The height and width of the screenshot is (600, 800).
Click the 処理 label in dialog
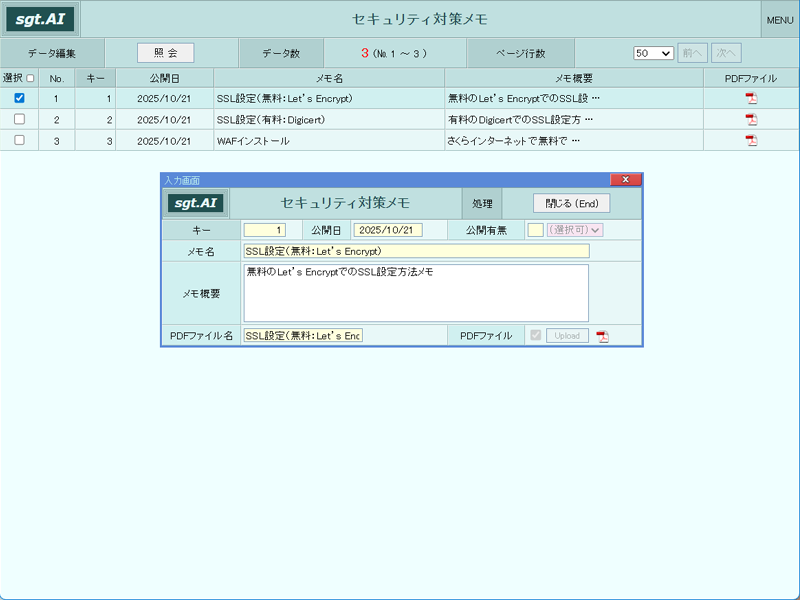click(482, 204)
